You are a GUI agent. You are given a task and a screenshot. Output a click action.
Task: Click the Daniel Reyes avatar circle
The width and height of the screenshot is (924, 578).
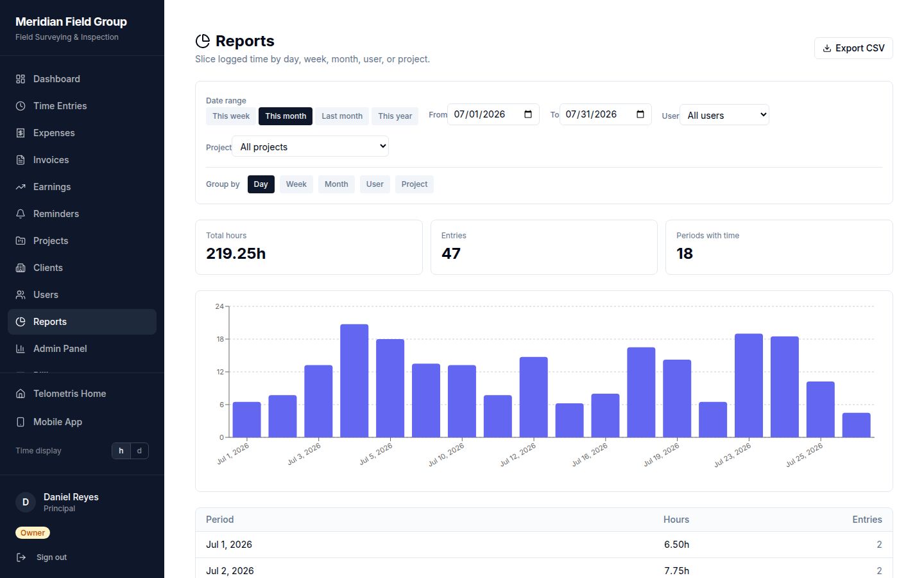[x=26, y=502]
